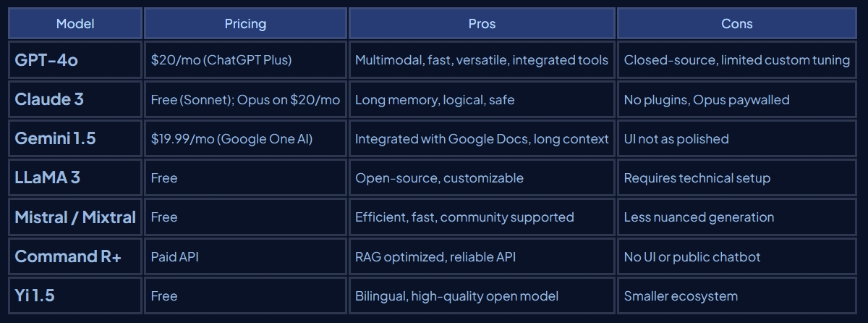The image size is (868, 323).
Task: Click the Pros column header
Action: coord(482,24)
